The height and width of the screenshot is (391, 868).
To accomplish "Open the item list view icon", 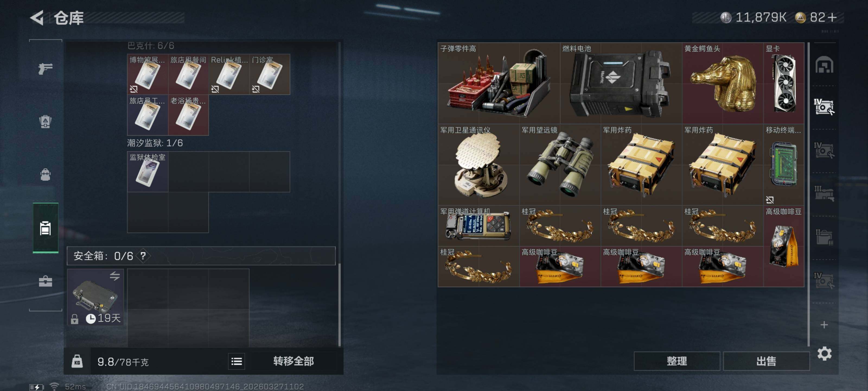I will click(237, 361).
